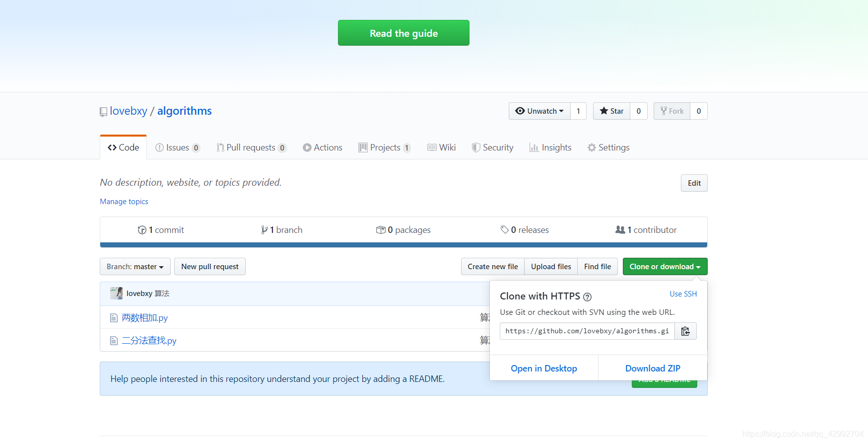Open the 0 packages link
This screenshot has height=443, width=868.
click(403, 230)
